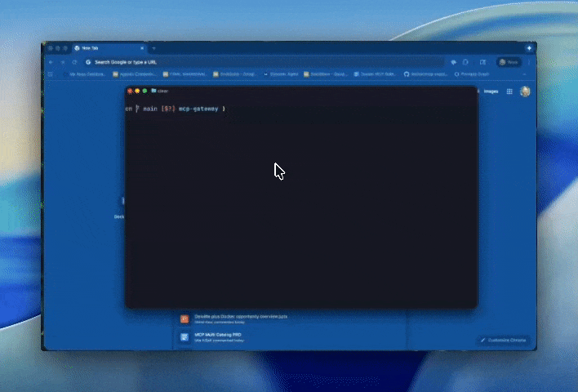Screen dimensions: 578x392
Task: Close the New Tab tab
Action: click(142, 48)
